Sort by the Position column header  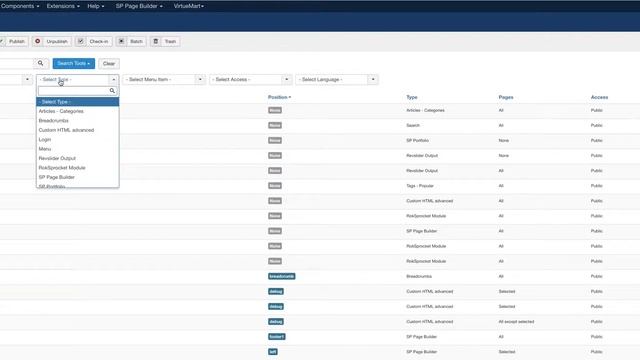(279, 97)
